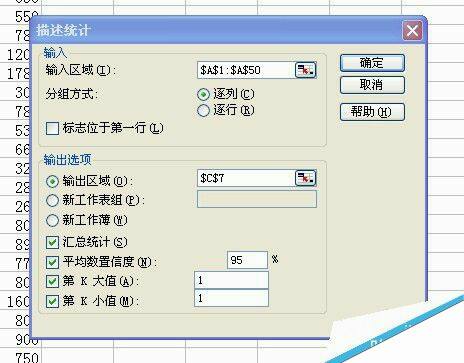464x363 pixels.
Task: Click the 取消 button
Action: pyautogui.click(x=372, y=85)
